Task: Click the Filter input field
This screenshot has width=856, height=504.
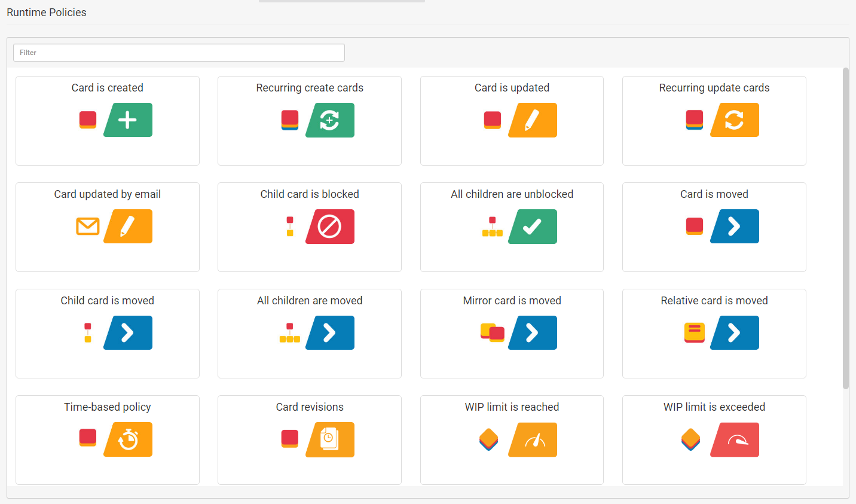Action: coord(179,53)
